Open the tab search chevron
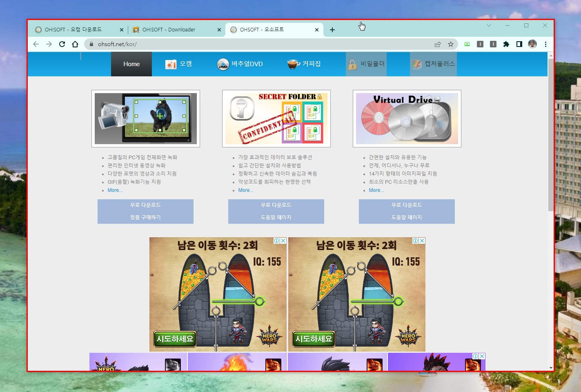 click(x=488, y=25)
